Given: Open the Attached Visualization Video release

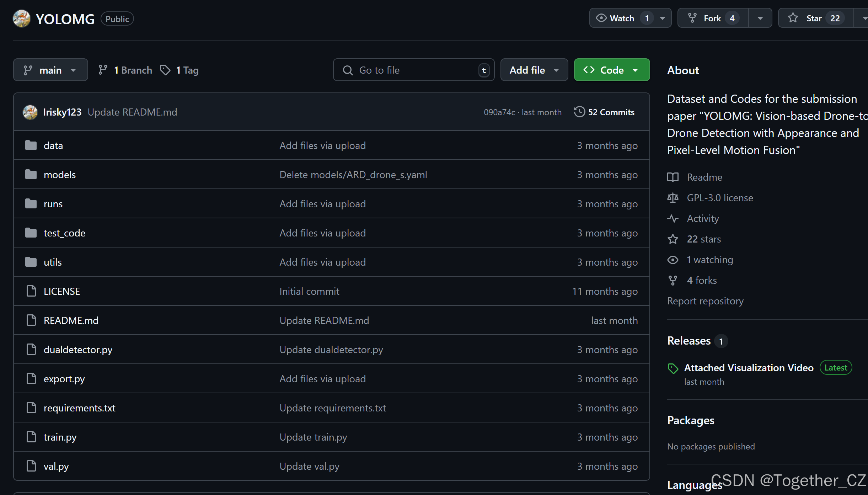Looking at the screenshot, I should (749, 368).
